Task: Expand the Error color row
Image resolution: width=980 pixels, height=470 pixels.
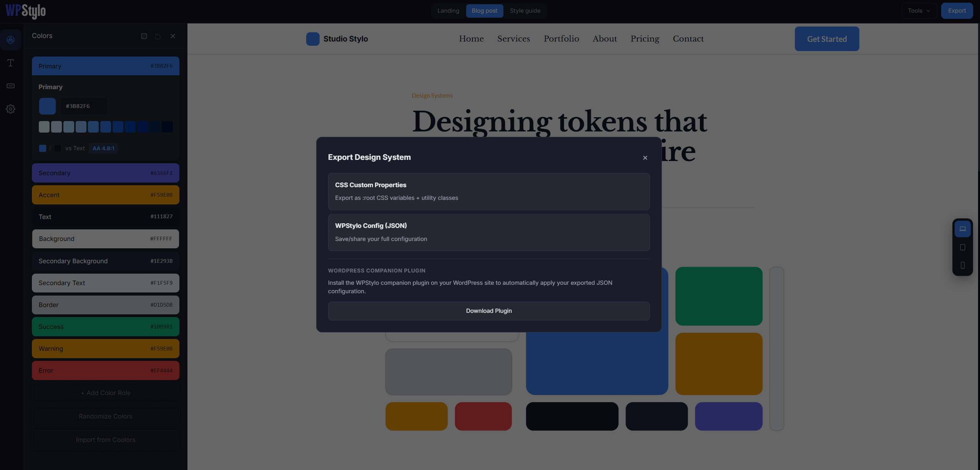Action: click(x=106, y=370)
